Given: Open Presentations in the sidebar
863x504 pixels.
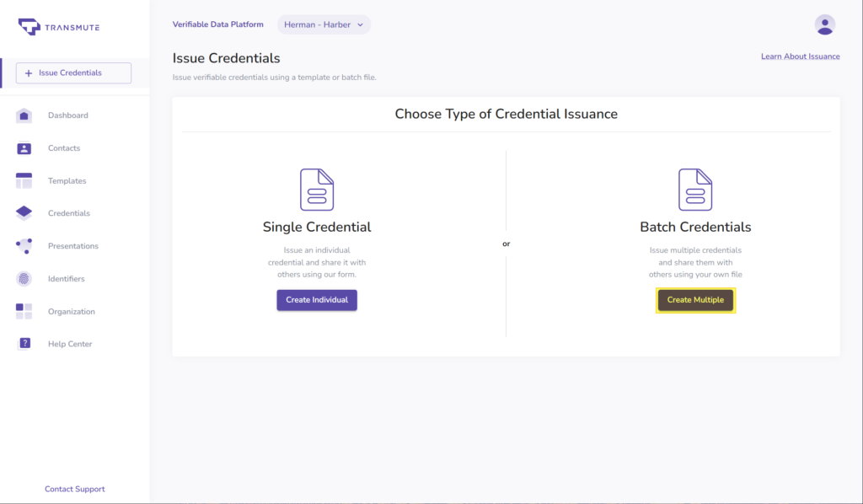Looking at the screenshot, I should click(x=73, y=246).
